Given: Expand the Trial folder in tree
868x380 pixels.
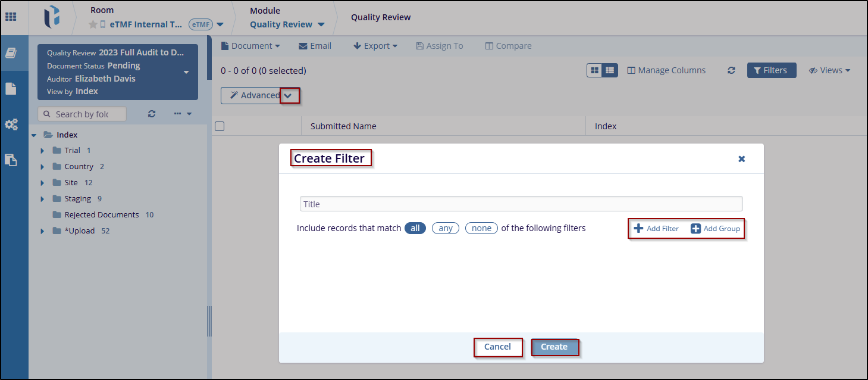Looking at the screenshot, I should pyautogui.click(x=42, y=151).
